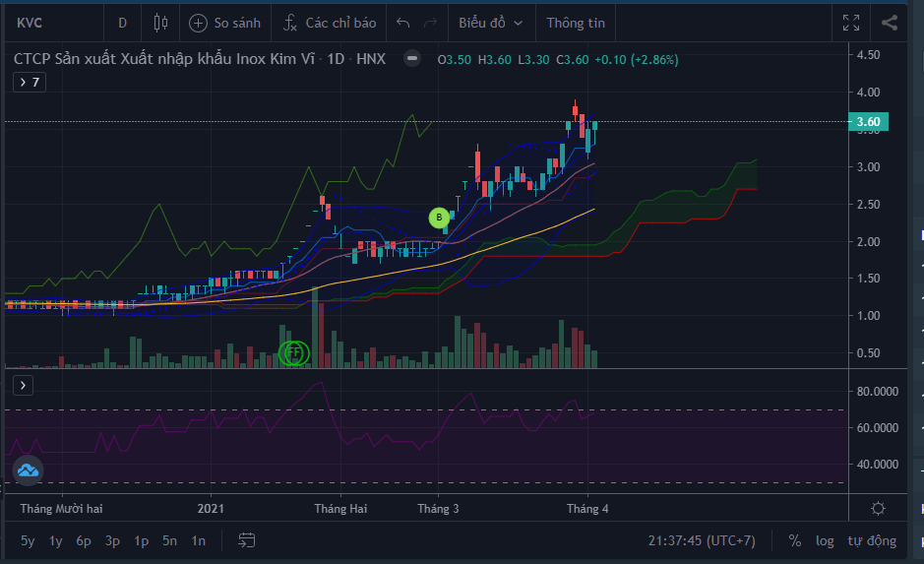924x564 pixels.
Task: Click the KVC symbol search field
Action: coord(49,23)
